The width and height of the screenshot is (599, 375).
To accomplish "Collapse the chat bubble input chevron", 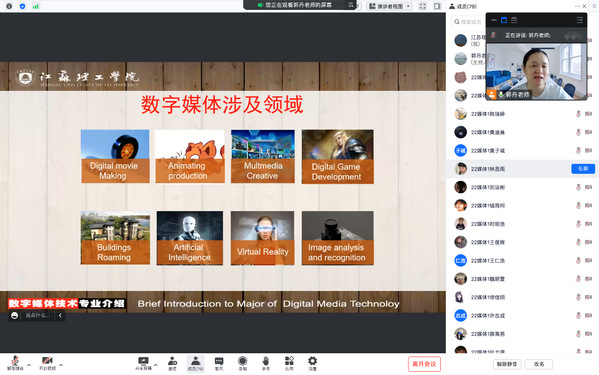I will [60, 315].
